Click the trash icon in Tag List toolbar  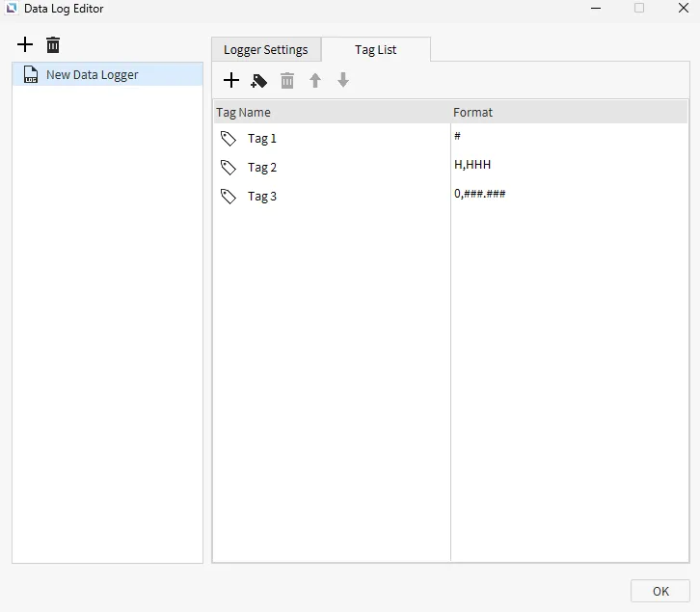pyautogui.click(x=287, y=81)
